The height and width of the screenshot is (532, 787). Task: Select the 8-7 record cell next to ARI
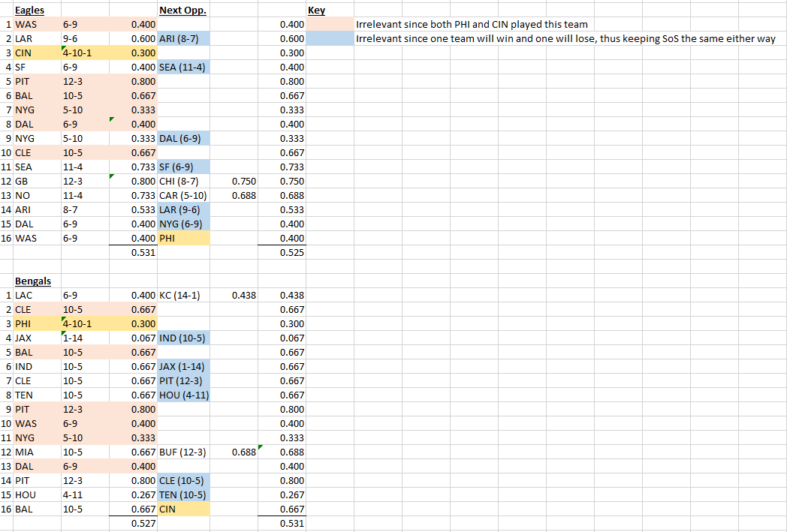coord(86,209)
